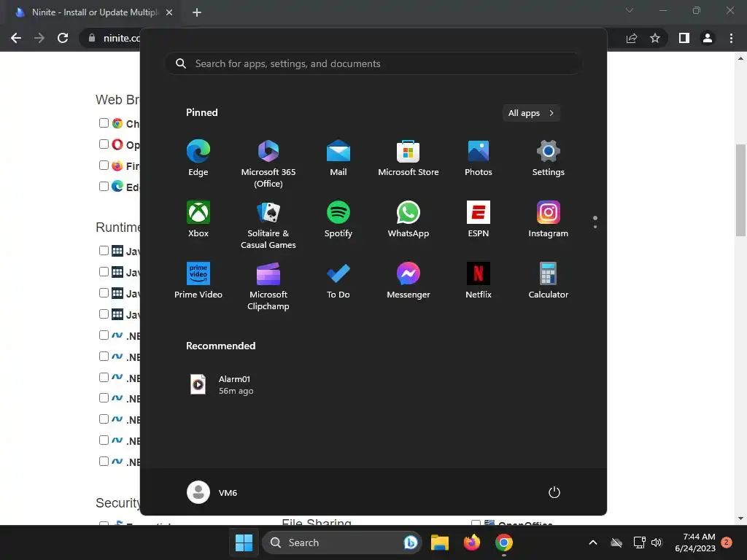Viewport: 747px width, 560px height.
Task: Open File Explorer from the taskbar
Action: click(440, 542)
